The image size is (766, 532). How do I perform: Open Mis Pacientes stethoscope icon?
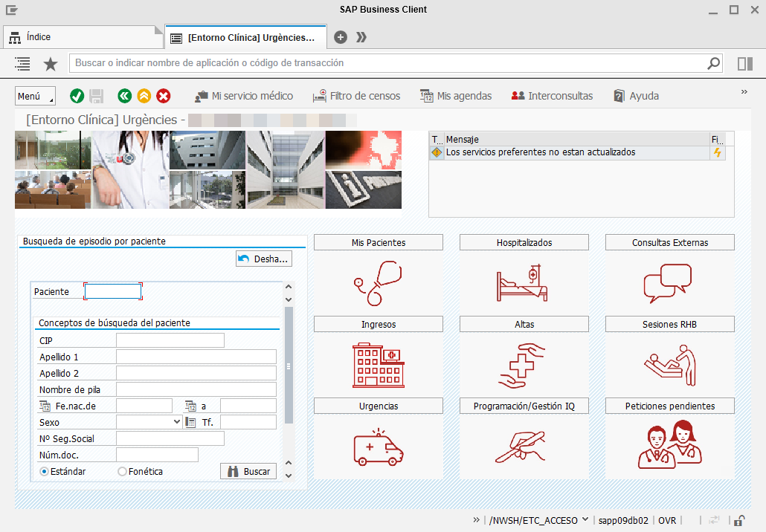378,283
